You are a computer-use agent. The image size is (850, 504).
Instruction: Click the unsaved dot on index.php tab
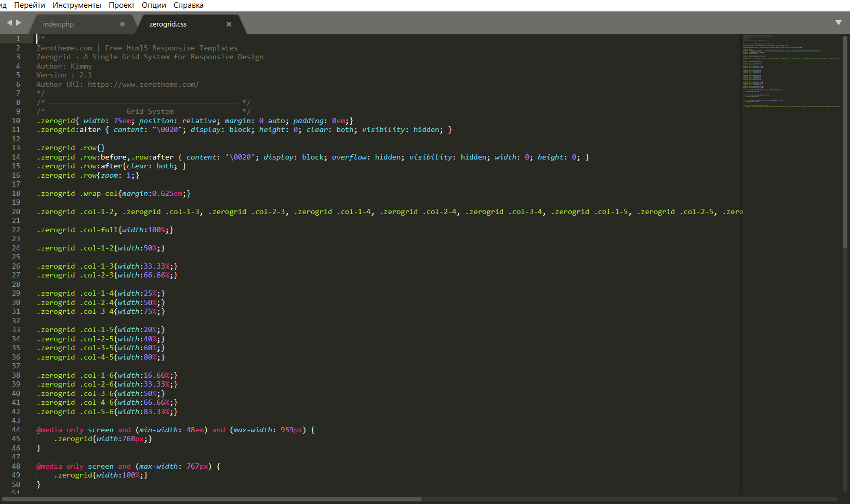coord(122,24)
